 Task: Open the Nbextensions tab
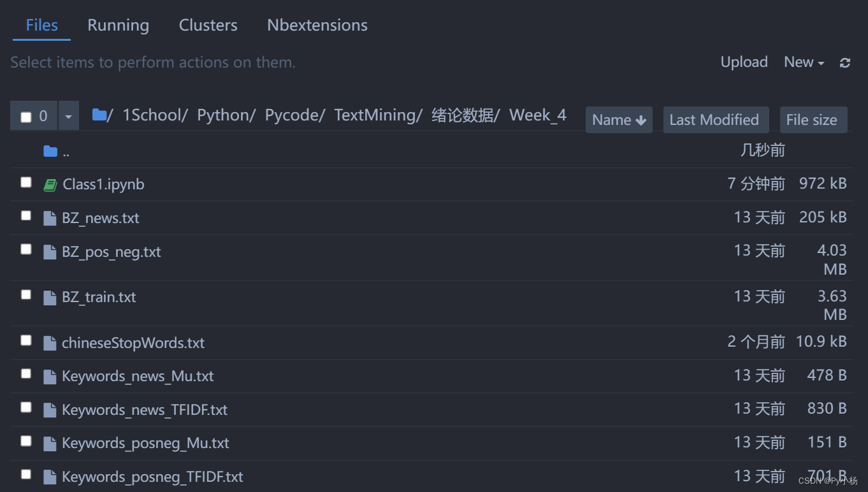[317, 25]
